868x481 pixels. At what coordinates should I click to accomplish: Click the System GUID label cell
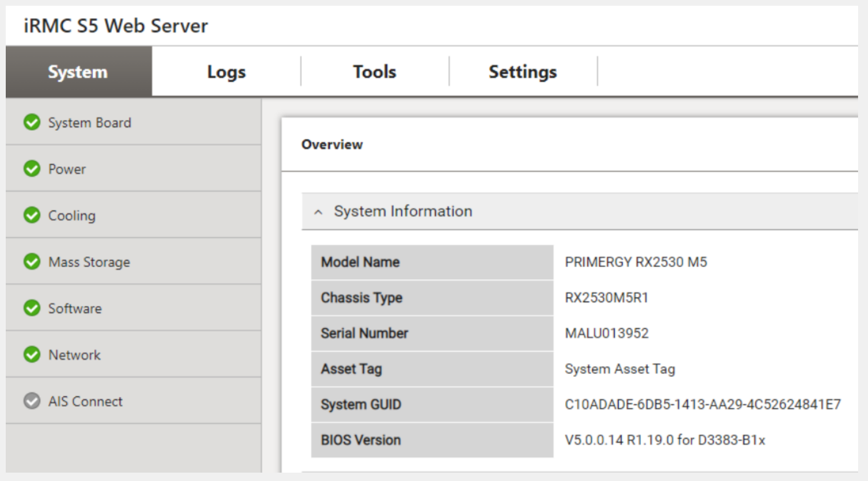432,404
